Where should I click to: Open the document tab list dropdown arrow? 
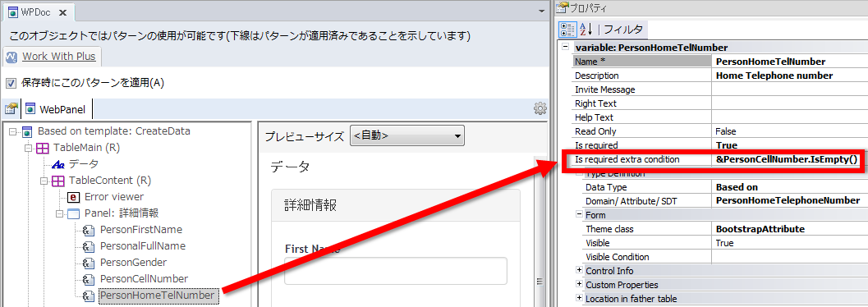point(541,11)
